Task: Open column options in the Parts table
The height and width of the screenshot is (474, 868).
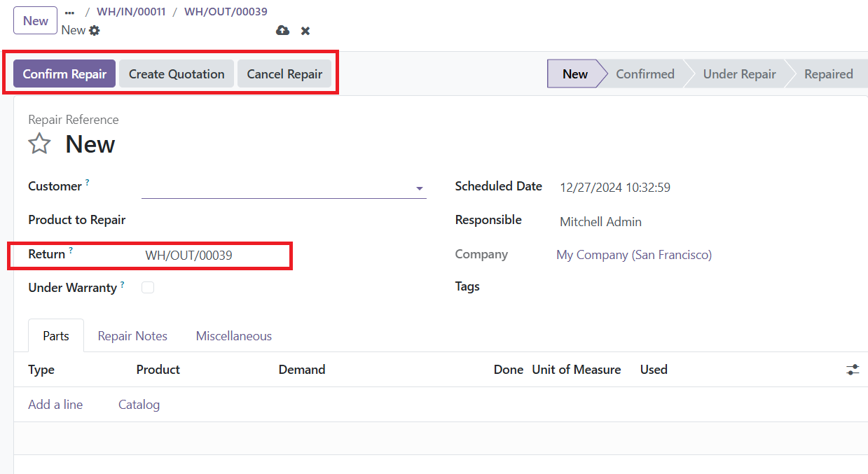Action: [x=853, y=370]
